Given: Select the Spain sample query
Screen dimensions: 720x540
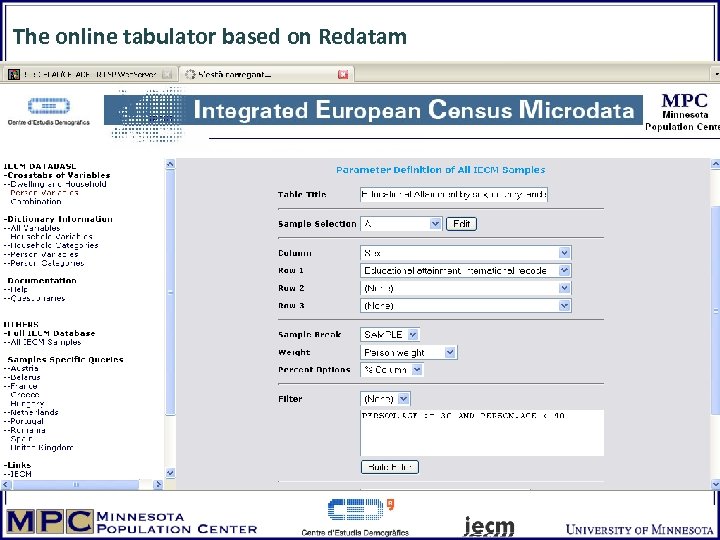Looking at the screenshot, I should coord(21,439).
